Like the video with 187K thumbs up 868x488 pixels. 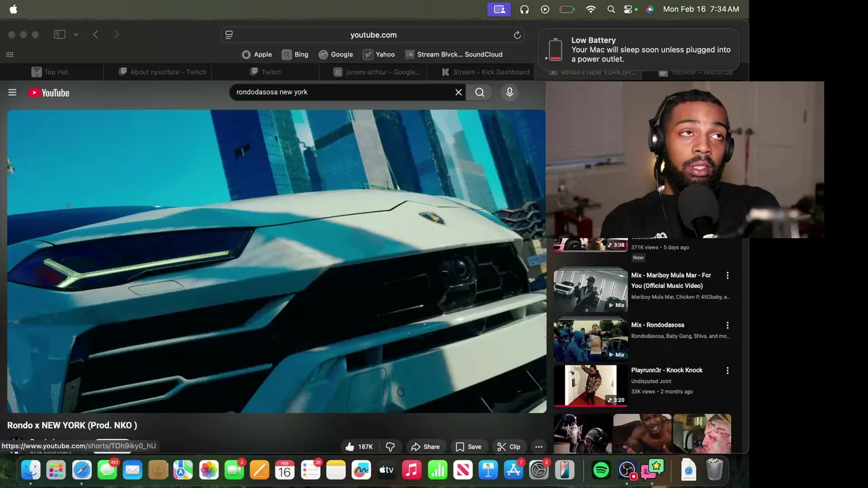tap(359, 447)
